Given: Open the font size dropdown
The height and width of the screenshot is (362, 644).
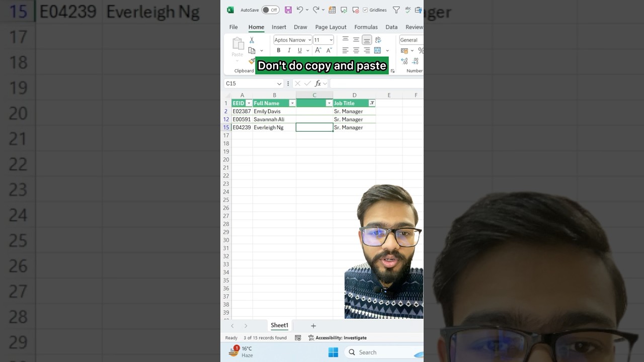Looking at the screenshot, I should [331, 40].
